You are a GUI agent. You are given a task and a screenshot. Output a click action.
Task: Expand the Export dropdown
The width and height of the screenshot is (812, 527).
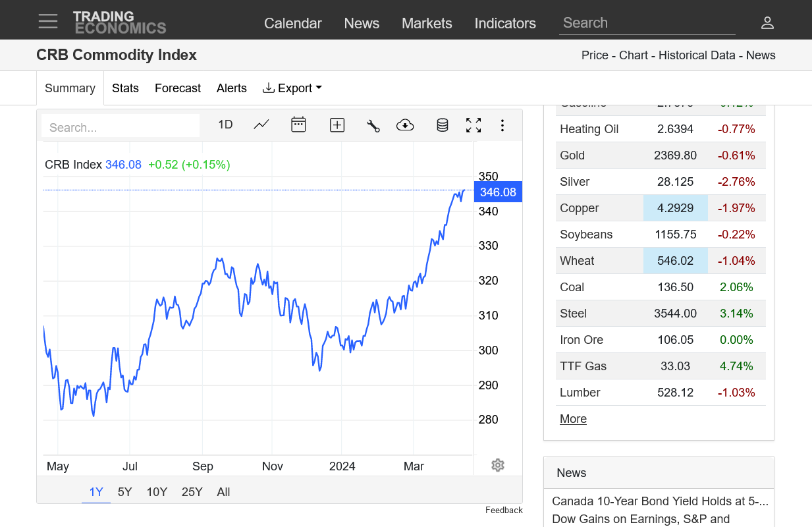point(292,88)
